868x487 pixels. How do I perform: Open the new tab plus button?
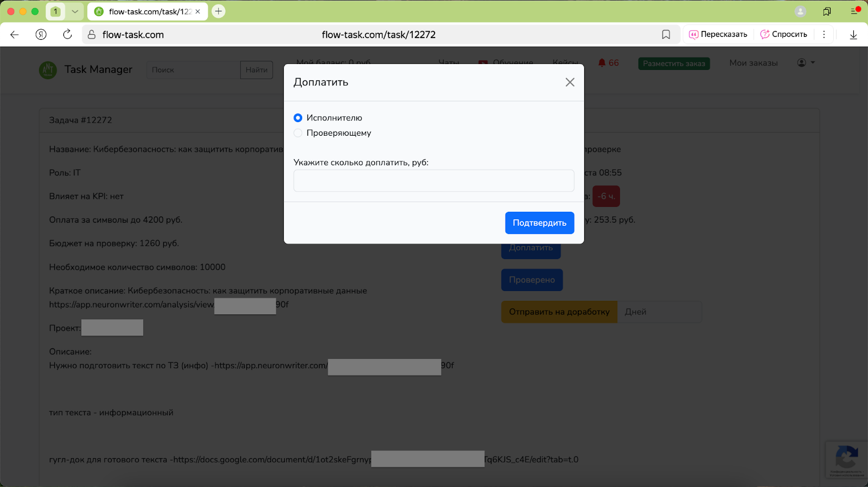(x=219, y=11)
